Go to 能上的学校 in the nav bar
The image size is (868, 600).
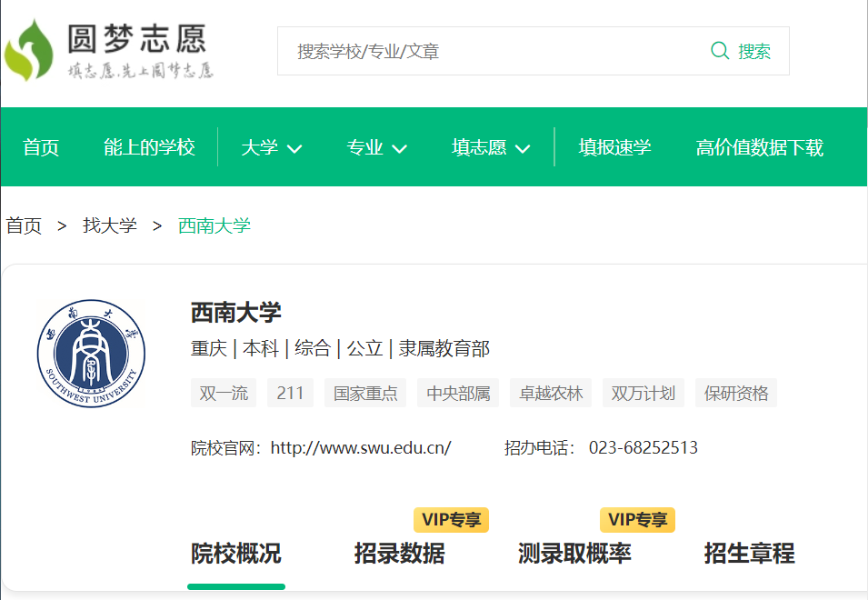click(x=149, y=147)
